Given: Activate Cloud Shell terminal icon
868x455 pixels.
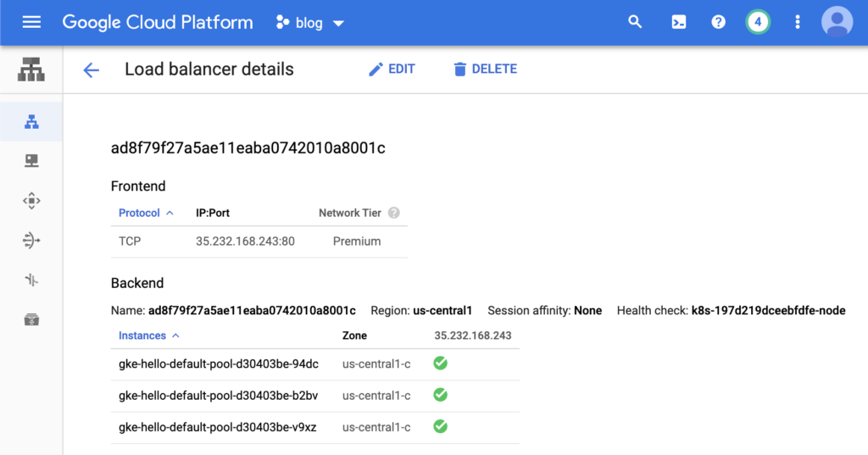Looking at the screenshot, I should coord(679,22).
